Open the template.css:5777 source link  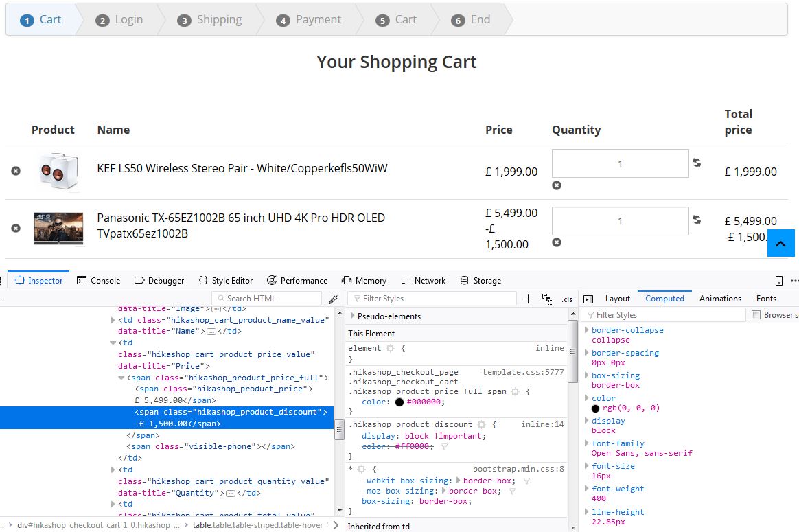522,372
